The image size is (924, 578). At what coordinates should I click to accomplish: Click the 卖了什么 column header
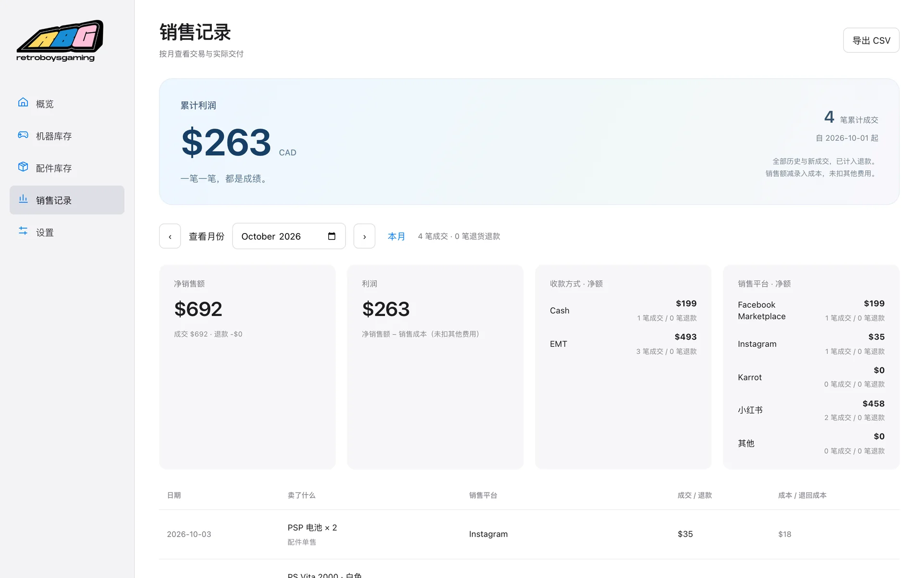point(301,495)
